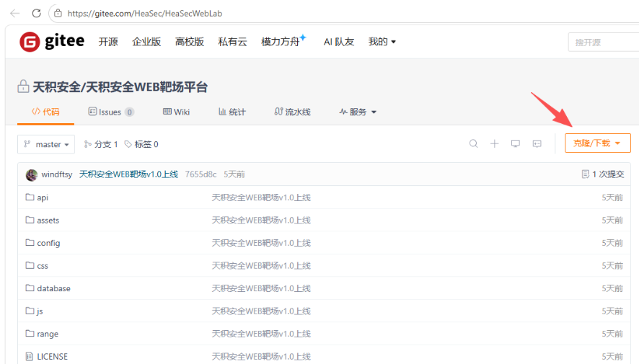Click the Issues count badge 0

click(x=130, y=112)
